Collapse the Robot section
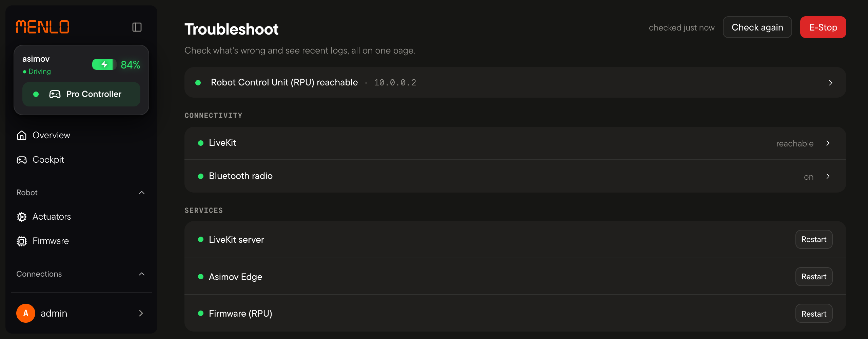The image size is (868, 339). [142, 193]
